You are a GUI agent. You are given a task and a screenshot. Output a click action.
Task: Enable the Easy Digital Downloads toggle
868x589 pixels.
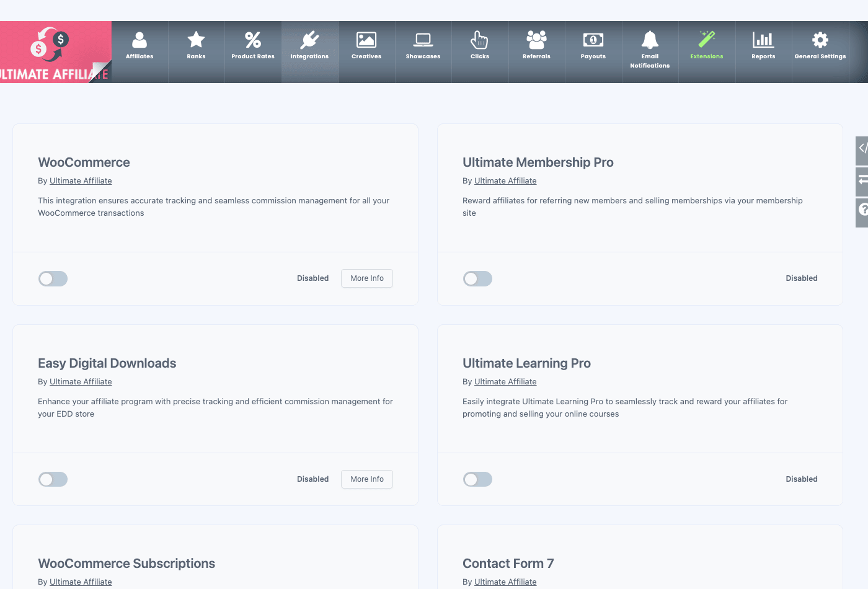point(53,479)
